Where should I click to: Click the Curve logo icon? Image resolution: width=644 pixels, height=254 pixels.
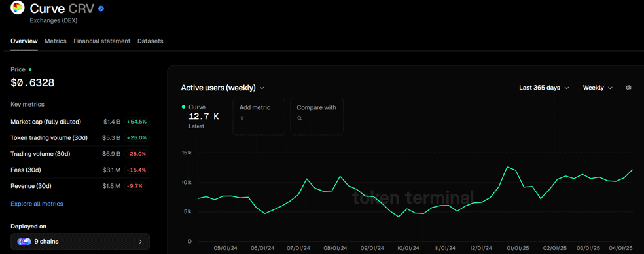coord(17,8)
